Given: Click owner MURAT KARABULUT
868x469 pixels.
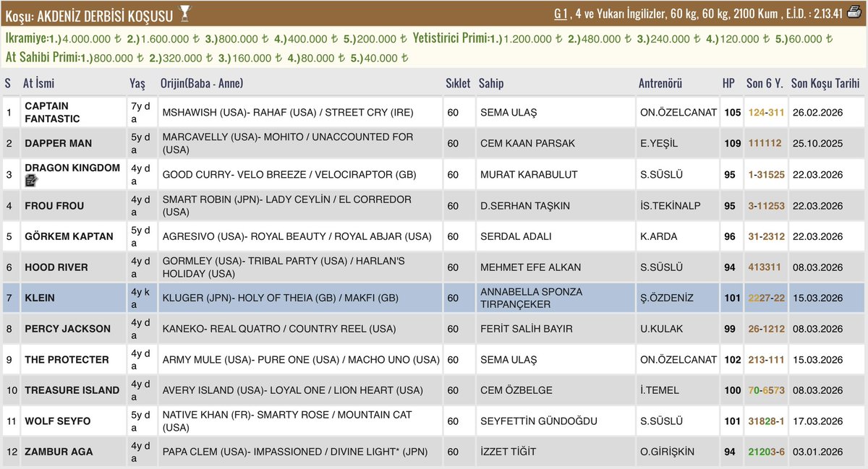Looking at the screenshot, I should [x=529, y=174].
